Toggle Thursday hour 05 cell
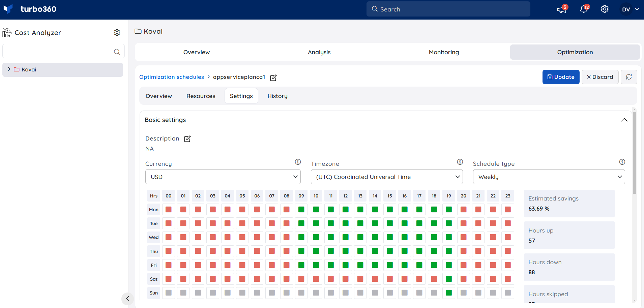 [x=242, y=251]
